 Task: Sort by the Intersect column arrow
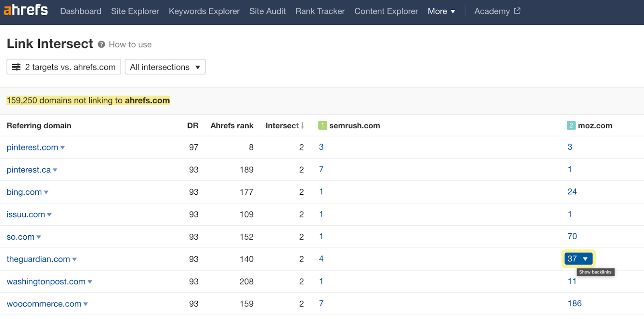click(x=302, y=126)
